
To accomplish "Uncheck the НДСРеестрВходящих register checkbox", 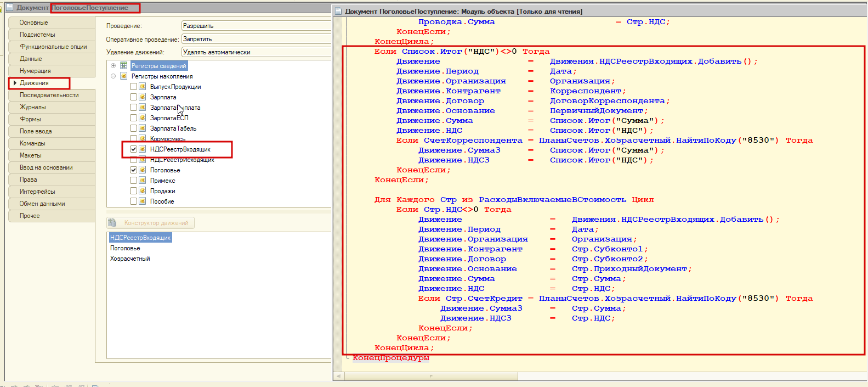I will coord(133,149).
